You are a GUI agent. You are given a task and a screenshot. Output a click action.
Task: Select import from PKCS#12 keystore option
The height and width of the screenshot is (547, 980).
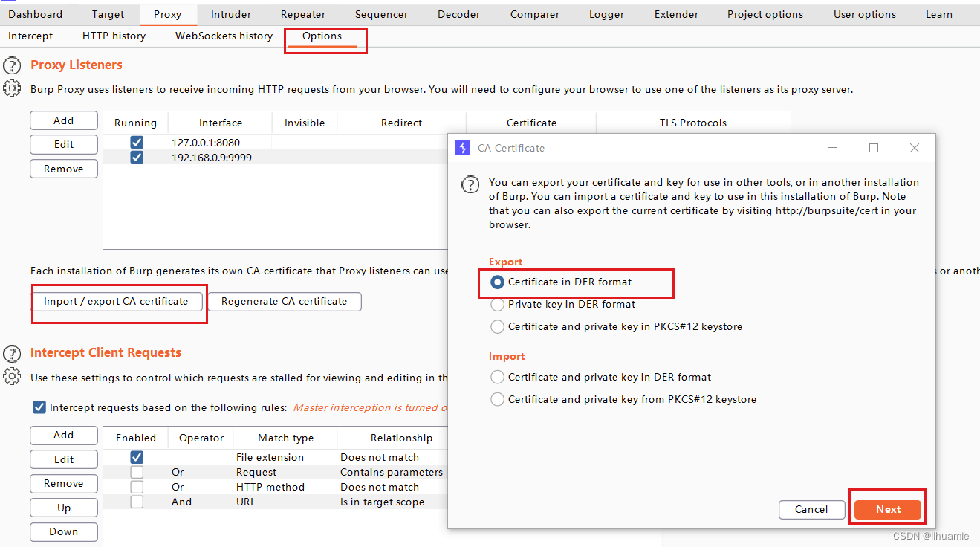click(497, 399)
